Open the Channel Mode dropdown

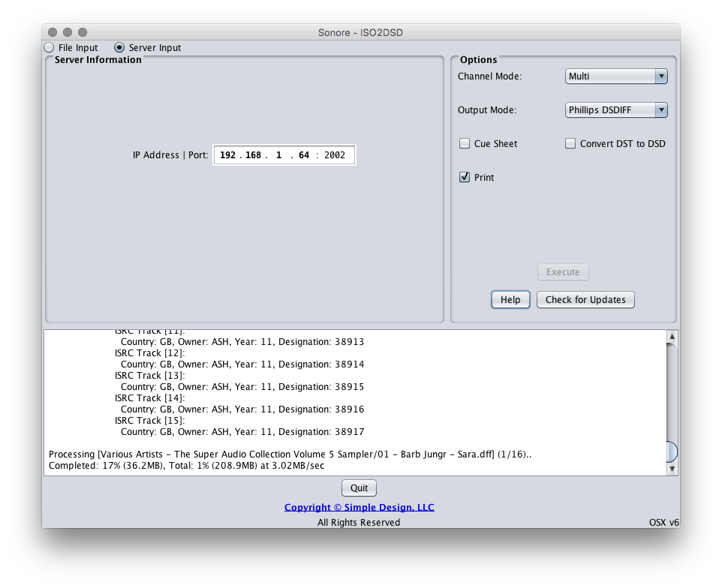pyautogui.click(x=616, y=76)
